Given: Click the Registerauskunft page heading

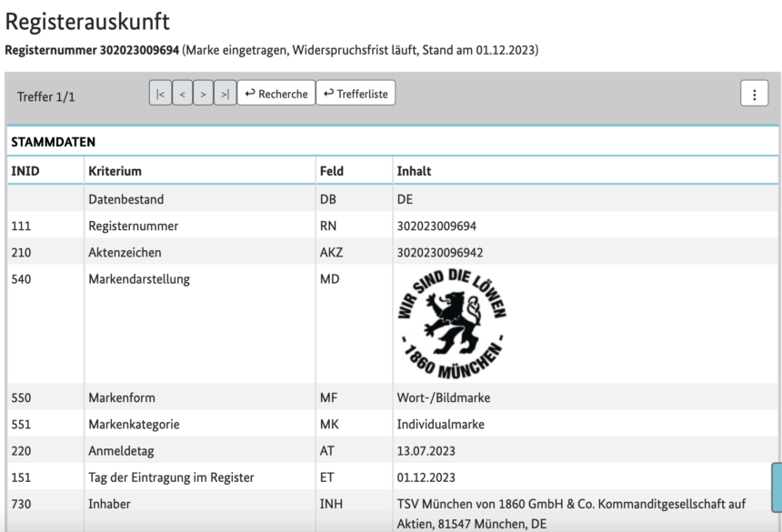Looking at the screenshot, I should pos(87,22).
